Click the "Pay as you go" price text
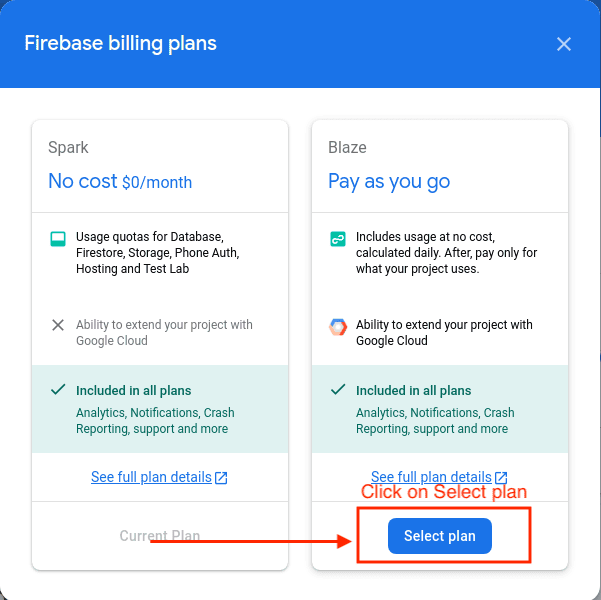The height and width of the screenshot is (600, 601). tap(389, 182)
